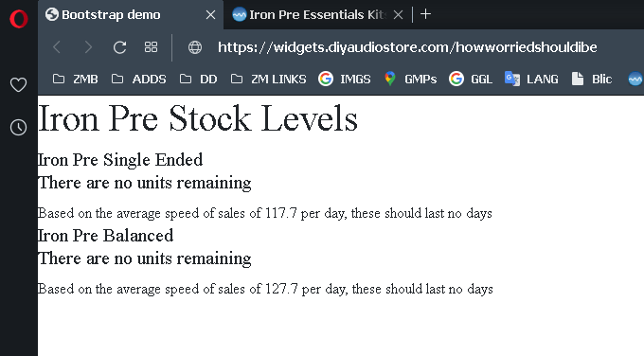Expand the ADDS bookmarks folder
The height and width of the screenshot is (356, 644).
pyautogui.click(x=139, y=79)
